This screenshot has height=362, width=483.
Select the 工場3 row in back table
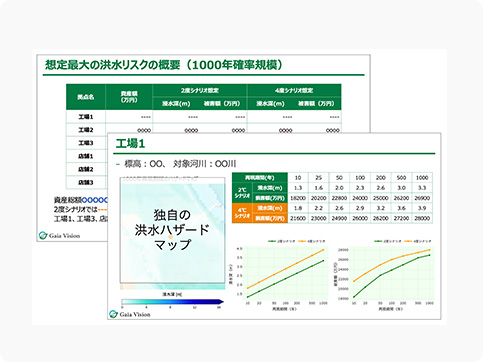tap(86, 143)
